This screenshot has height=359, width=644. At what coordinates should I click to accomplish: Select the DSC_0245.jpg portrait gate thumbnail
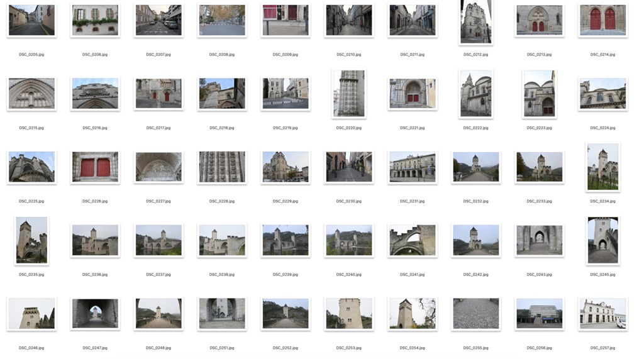[602, 240]
